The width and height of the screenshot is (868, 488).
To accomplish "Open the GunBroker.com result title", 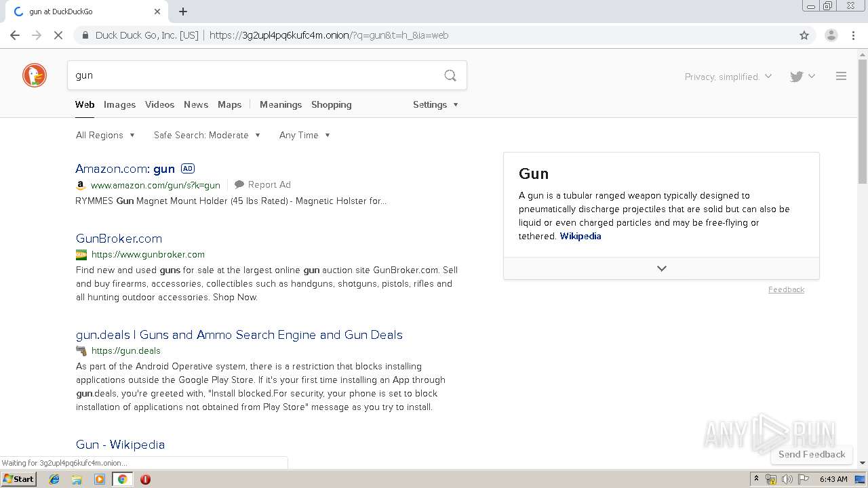I will coord(119,239).
